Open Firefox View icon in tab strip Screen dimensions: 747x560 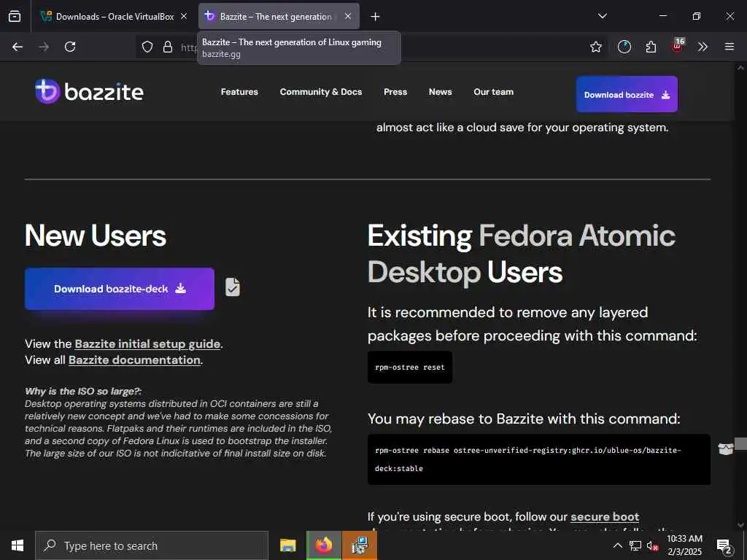tap(15, 16)
